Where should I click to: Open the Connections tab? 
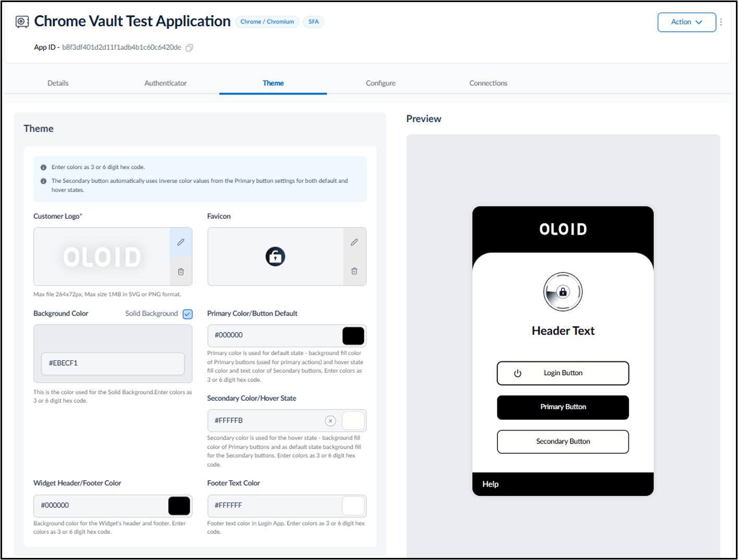488,83
